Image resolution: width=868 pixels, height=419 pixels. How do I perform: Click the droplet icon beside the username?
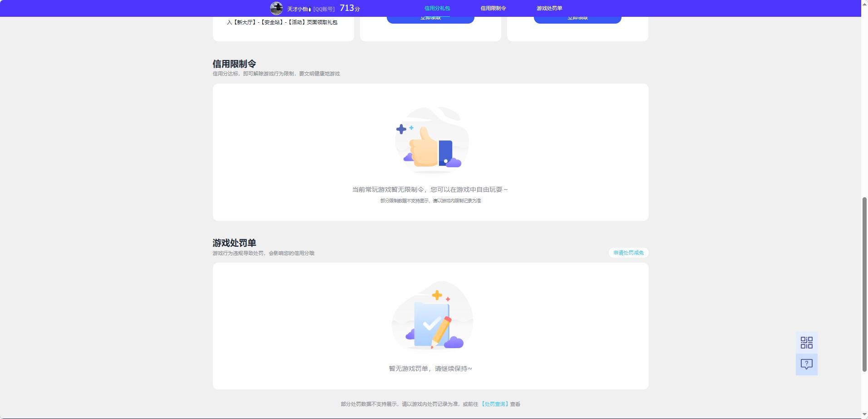tap(309, 8)
